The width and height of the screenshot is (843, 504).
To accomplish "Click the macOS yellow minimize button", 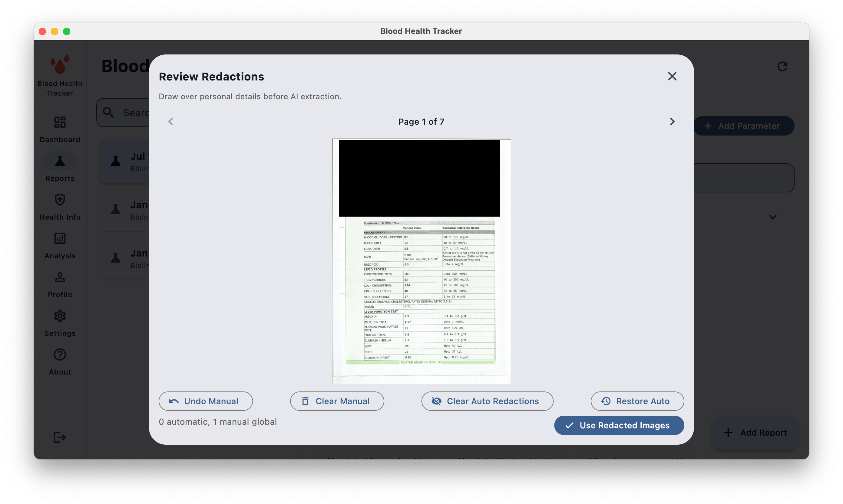I will click(55, 31).
